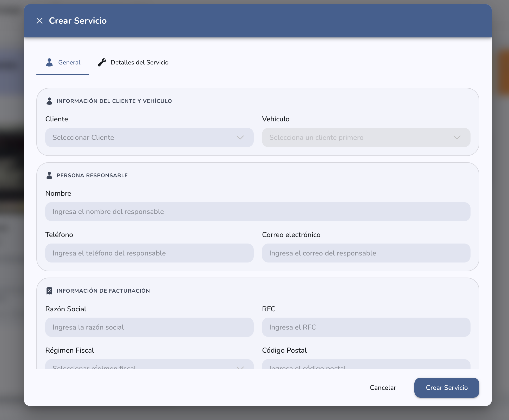
Task: Click the Cliente field label
Action: tap(57, 119)
